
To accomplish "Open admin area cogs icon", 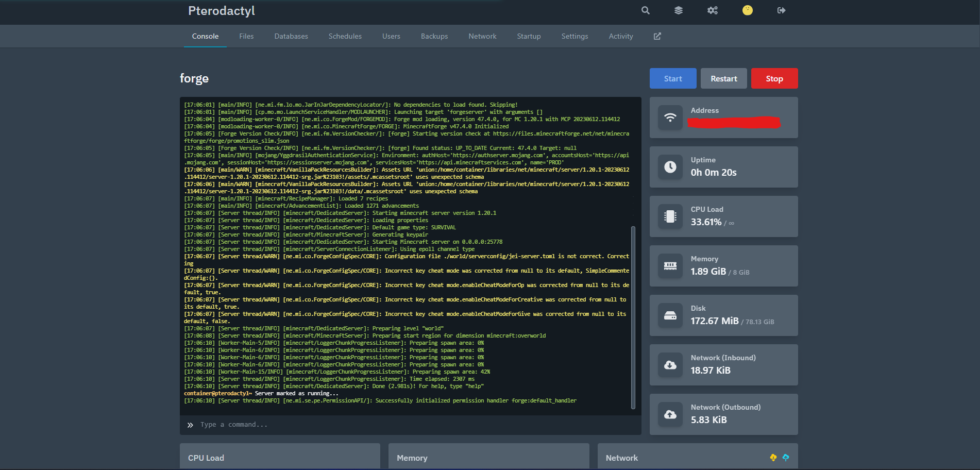I will point(713,10).
